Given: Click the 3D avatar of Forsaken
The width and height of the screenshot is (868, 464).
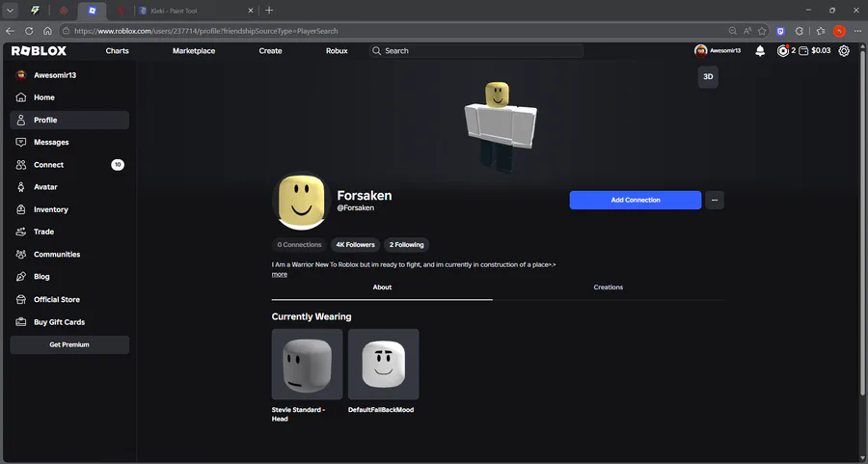Looking at the screenshot, I should (x=500, y=126).
